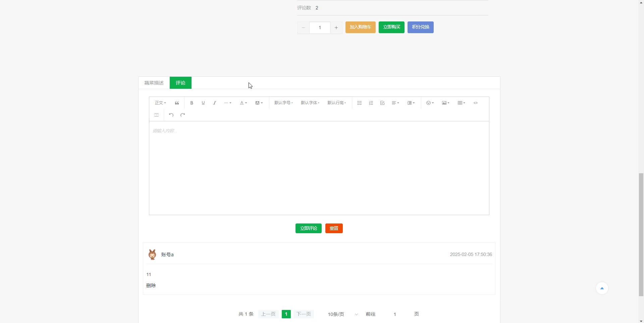Viewport: 644px width, 323px height.
Task: Click the 评论数 label
Action: [304, 8]
